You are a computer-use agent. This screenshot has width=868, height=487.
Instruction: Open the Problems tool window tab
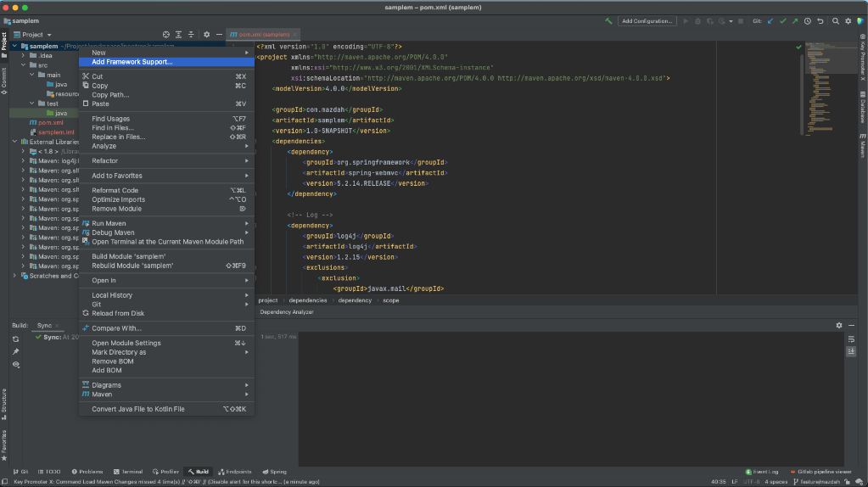pos(87,472)
